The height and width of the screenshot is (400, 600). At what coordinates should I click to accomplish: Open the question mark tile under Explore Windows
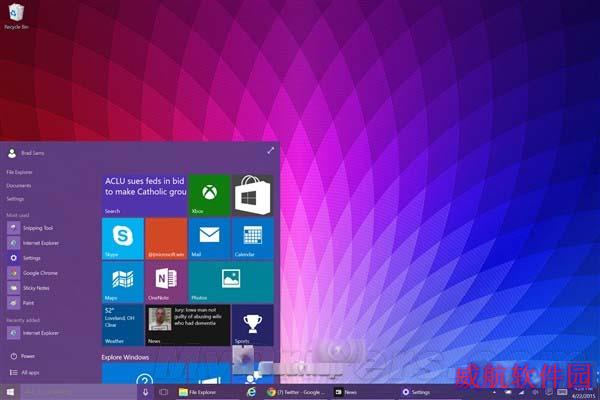click(144, 374)
